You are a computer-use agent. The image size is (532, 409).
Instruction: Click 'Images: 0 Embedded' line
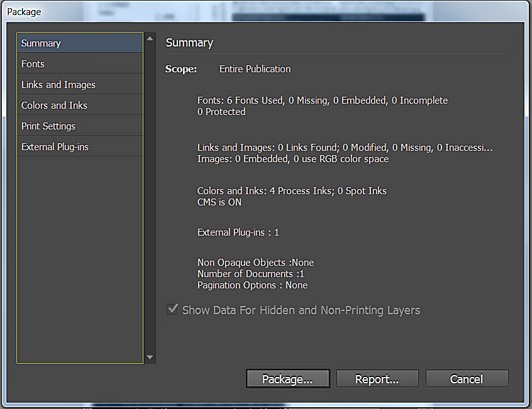click(293, 159)
